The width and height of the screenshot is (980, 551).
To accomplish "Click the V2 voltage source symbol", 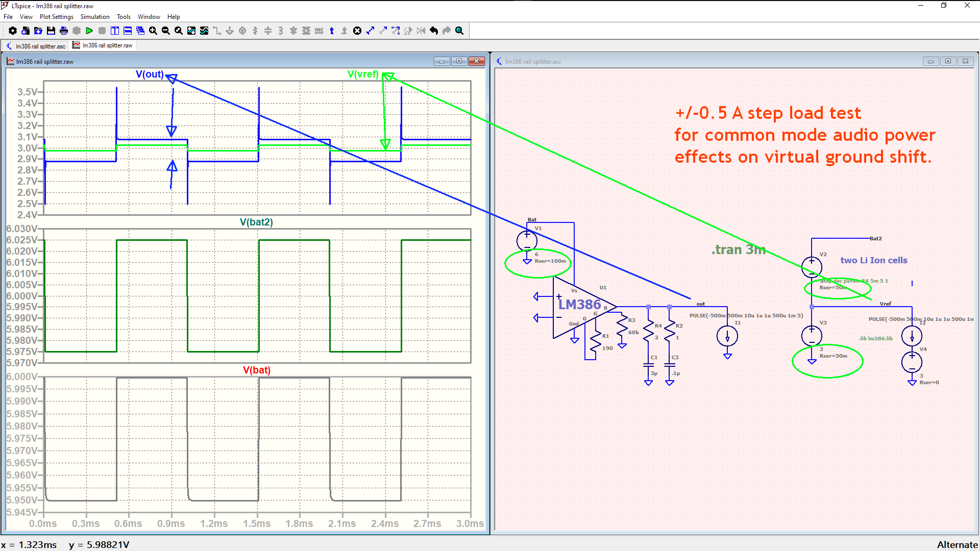I will [x=812, y=267].
